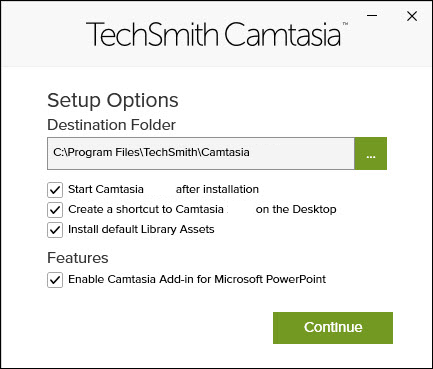Minimize the Camtasia installer window
The image size is (433, 369).
(372, 16)
